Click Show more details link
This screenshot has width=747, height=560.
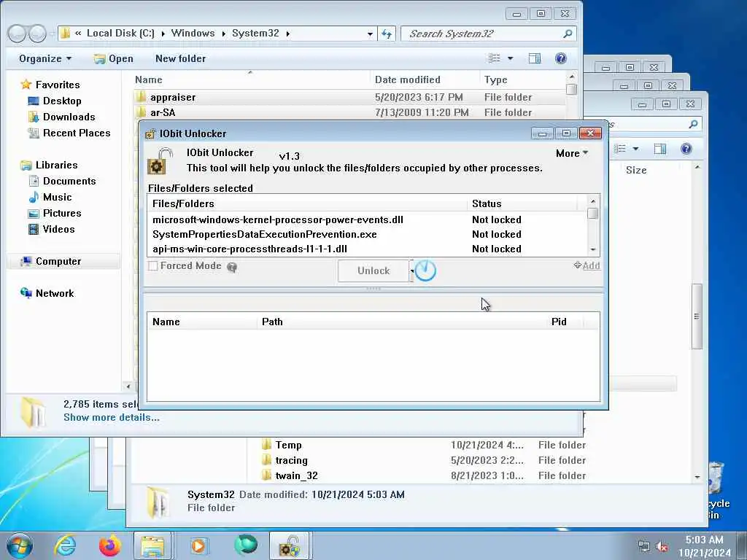click(x=112, y=418)
